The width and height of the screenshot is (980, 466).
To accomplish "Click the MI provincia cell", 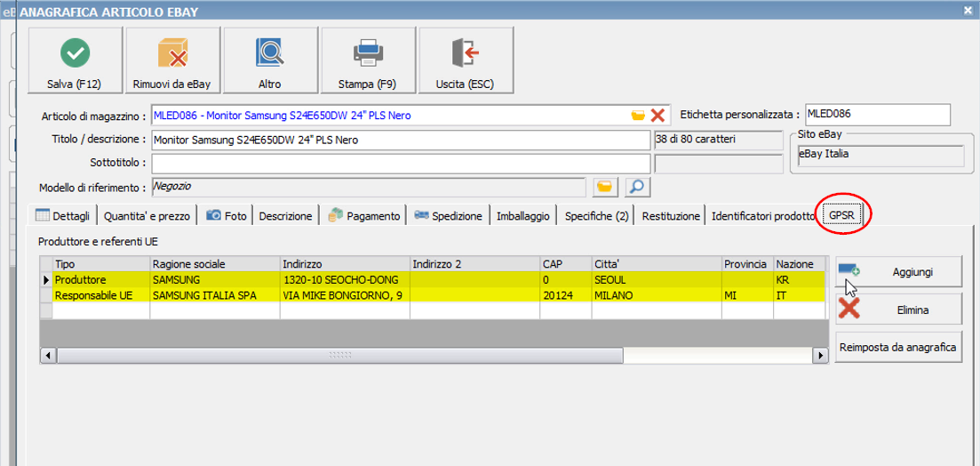I will 748,295.
